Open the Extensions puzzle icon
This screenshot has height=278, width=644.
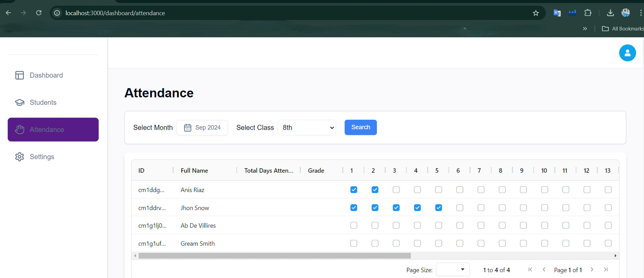coord(588,13)
